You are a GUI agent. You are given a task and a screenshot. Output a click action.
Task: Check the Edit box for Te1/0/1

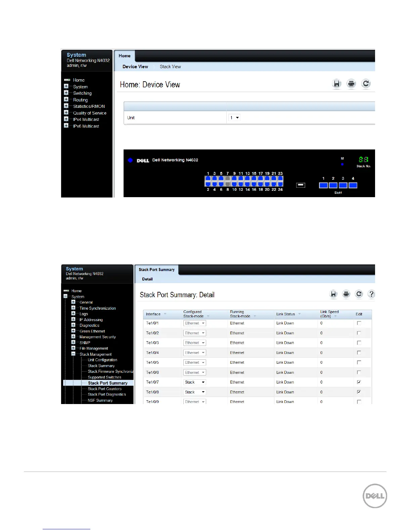pos(359,323)
